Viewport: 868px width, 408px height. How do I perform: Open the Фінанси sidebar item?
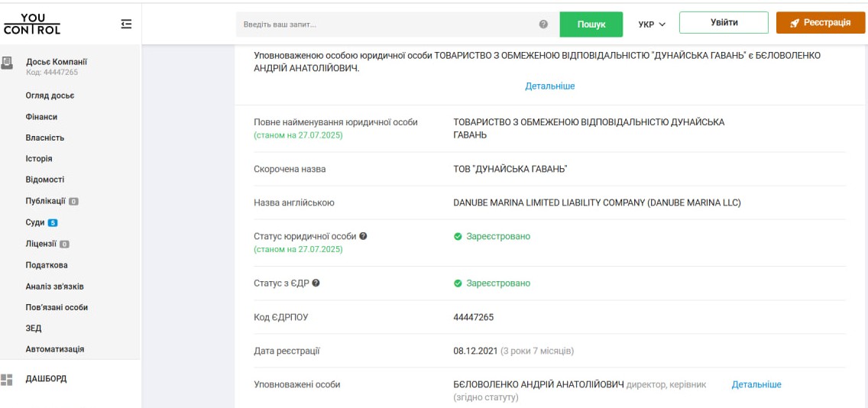click(x=41, y=117)
